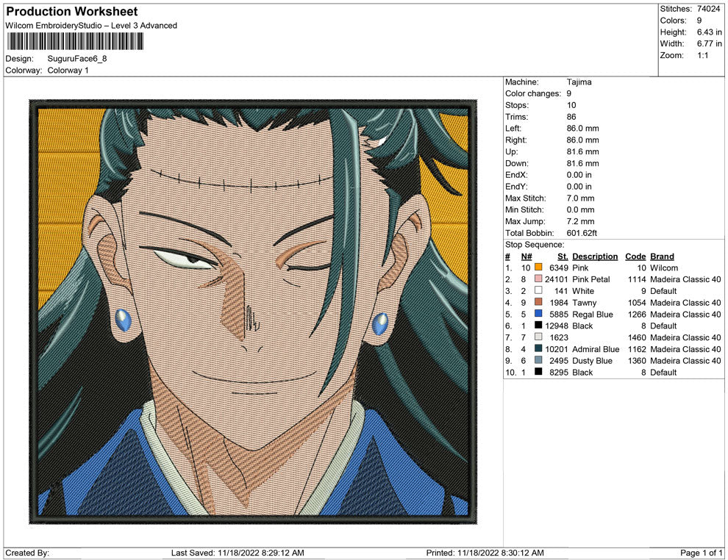Viewport: 728px width, 560px height.
Task: Click the 'Admiral Blue' description text
Action: (x=596, y=349)
